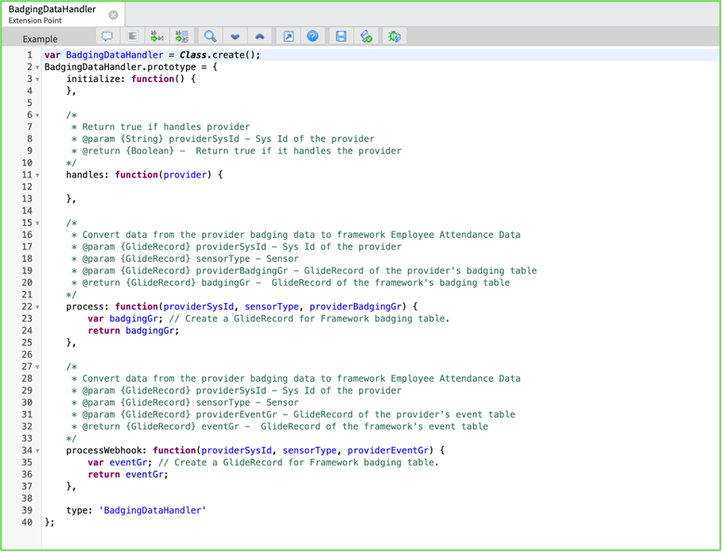This screenshot has width=722, height=552.
Task: Jump to next match with down arrow
Action: [x=236, y=36]
